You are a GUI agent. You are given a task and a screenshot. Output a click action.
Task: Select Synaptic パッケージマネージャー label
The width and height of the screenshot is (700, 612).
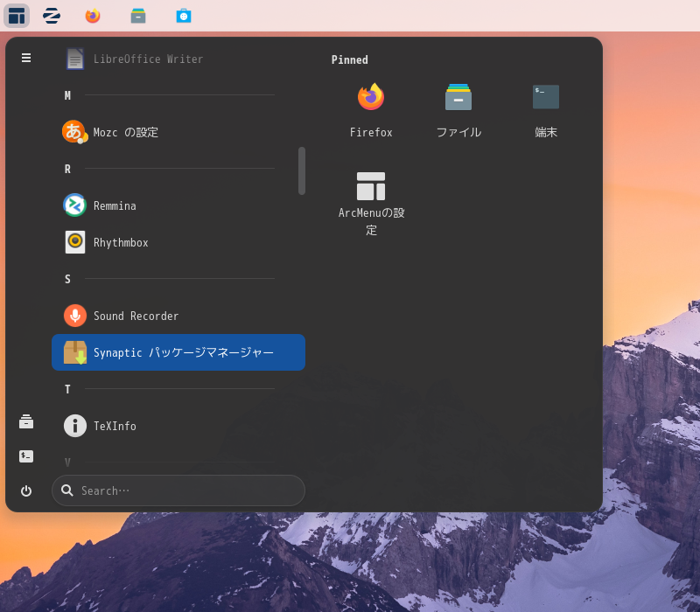point(184,353)
